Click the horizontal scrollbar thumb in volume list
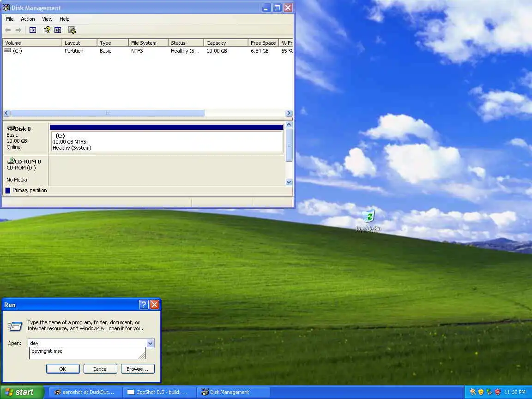Image resolution: width=532 pixels, height=399 pixels. tap(108, 113)
